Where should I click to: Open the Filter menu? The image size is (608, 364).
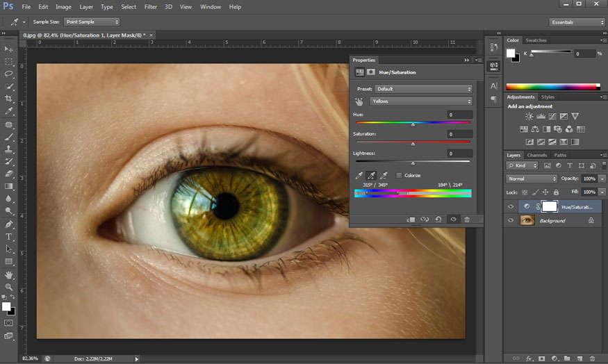pos(150,7)
